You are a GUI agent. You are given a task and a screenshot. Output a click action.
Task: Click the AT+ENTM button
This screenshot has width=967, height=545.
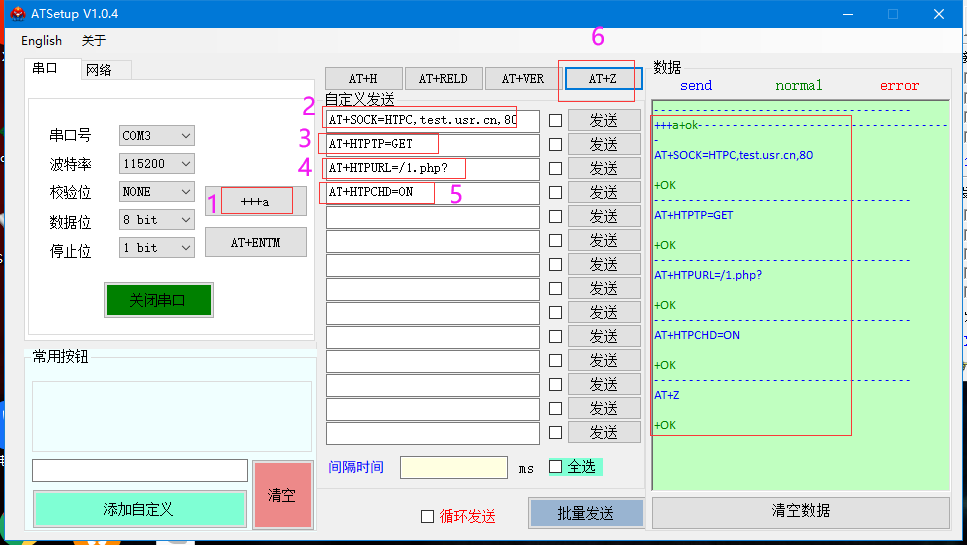pos(255,242)
